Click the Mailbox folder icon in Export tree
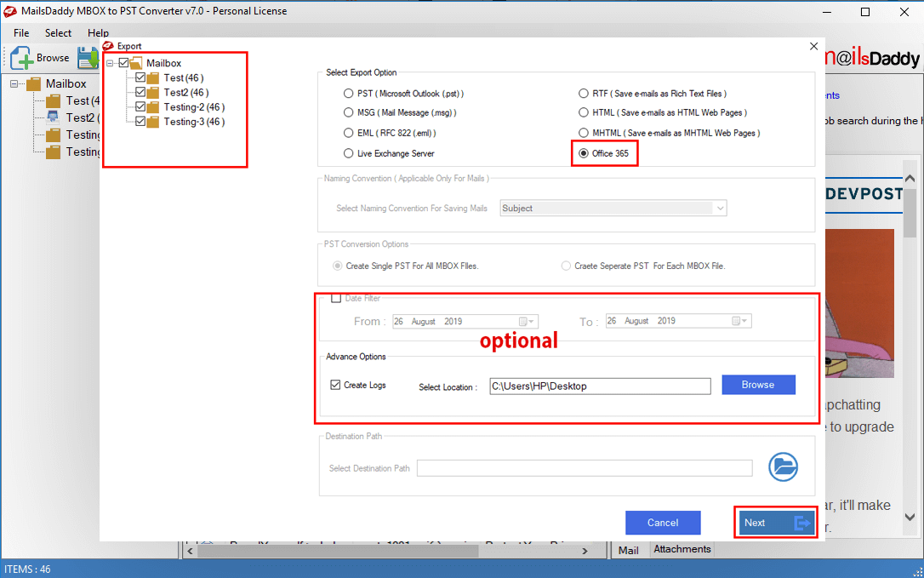Viewport: 924px width, 578px height. (x=136, y=63)
